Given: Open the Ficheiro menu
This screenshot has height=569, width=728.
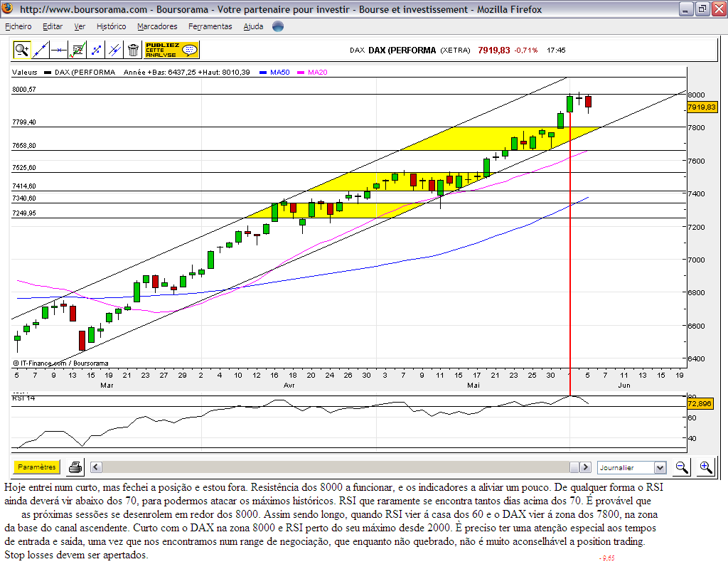Looking at the screenshot, I should pos(18,26).
